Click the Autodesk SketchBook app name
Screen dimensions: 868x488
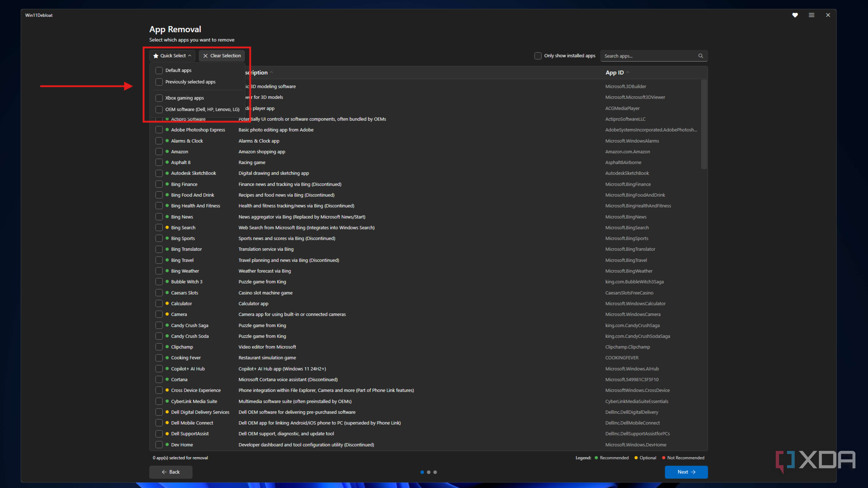pos(194,173)
